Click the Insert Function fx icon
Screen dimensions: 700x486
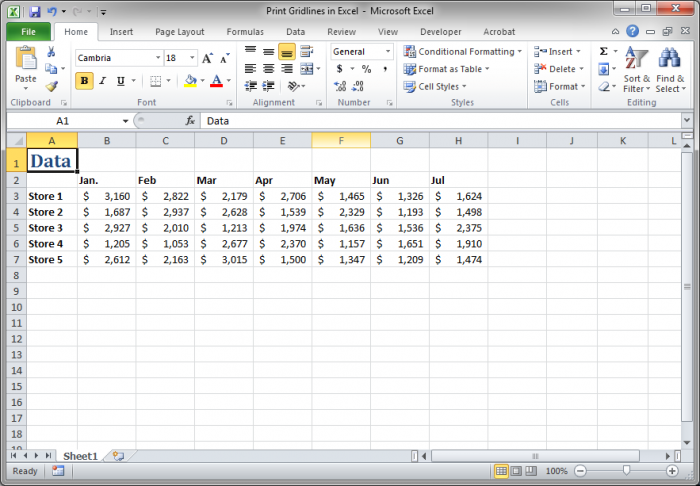[190, 120]
